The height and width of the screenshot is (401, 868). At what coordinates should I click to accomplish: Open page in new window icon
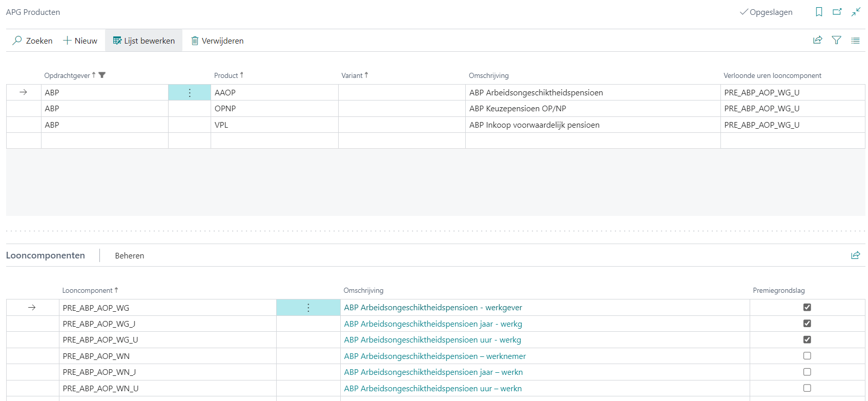pos(837,12)
